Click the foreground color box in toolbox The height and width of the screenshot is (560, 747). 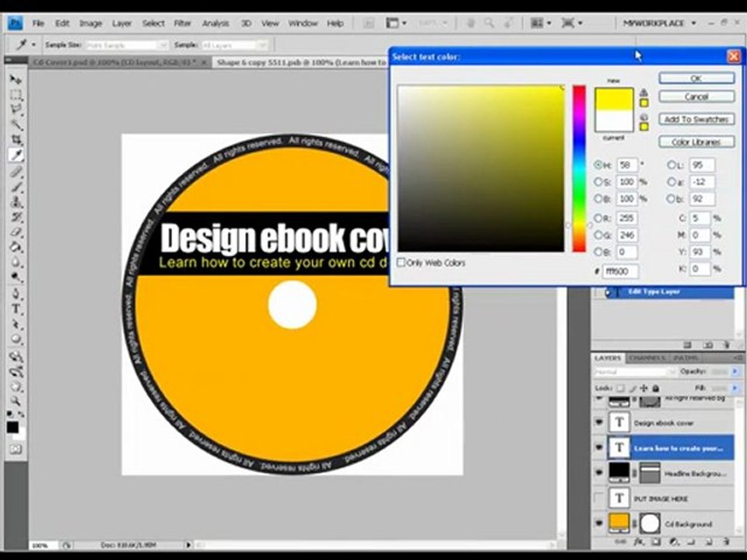pyautogui.click(x=13, y=427)
